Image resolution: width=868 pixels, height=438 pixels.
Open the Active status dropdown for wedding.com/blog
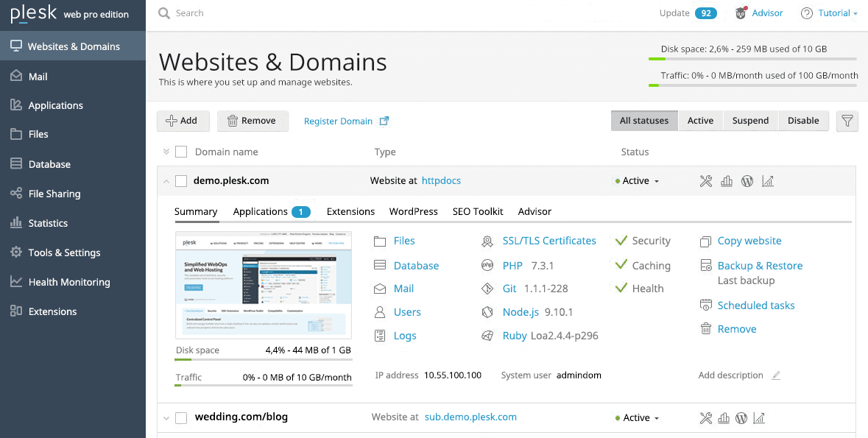637,418
